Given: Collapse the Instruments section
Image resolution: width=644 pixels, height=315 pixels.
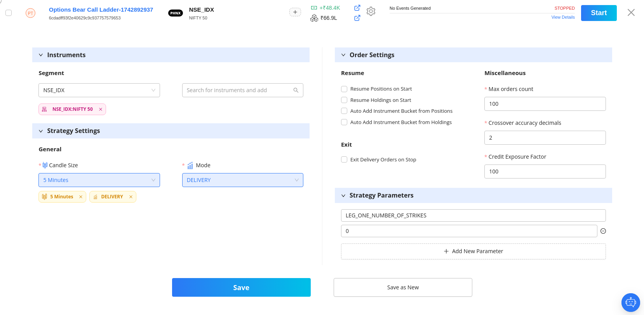Looking at the screenshot, I should click(41, 55).
